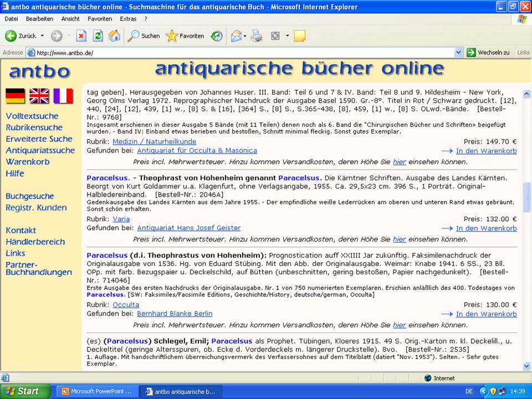Open Rubrikensuche in the sidebar
Viewport: 532px width, 399px height.
[34, 127]
